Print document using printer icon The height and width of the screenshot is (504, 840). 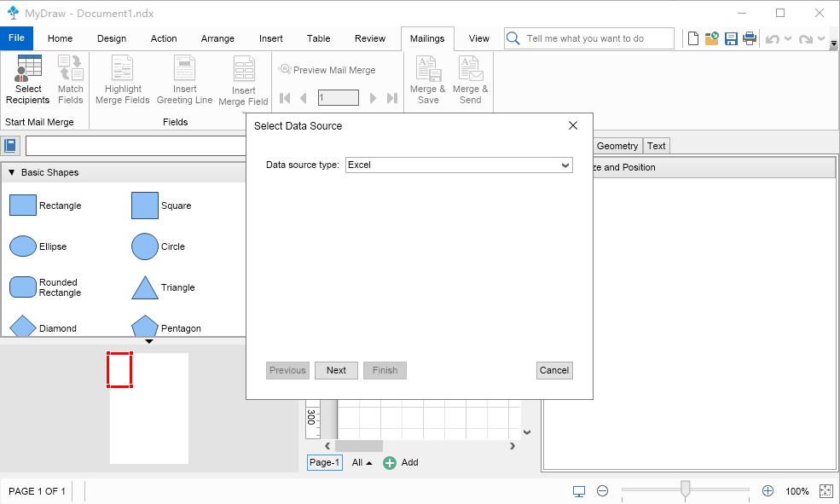click(x=750, y=38)
